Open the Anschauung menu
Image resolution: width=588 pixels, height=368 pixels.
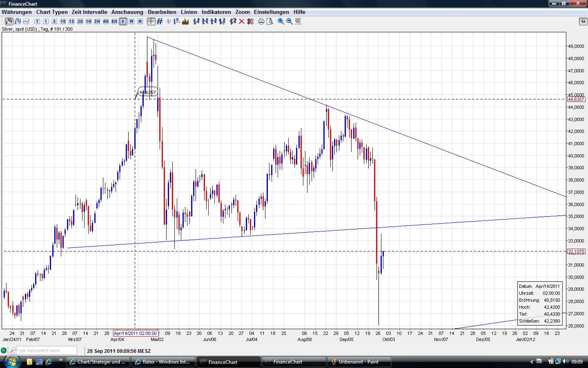127,12
